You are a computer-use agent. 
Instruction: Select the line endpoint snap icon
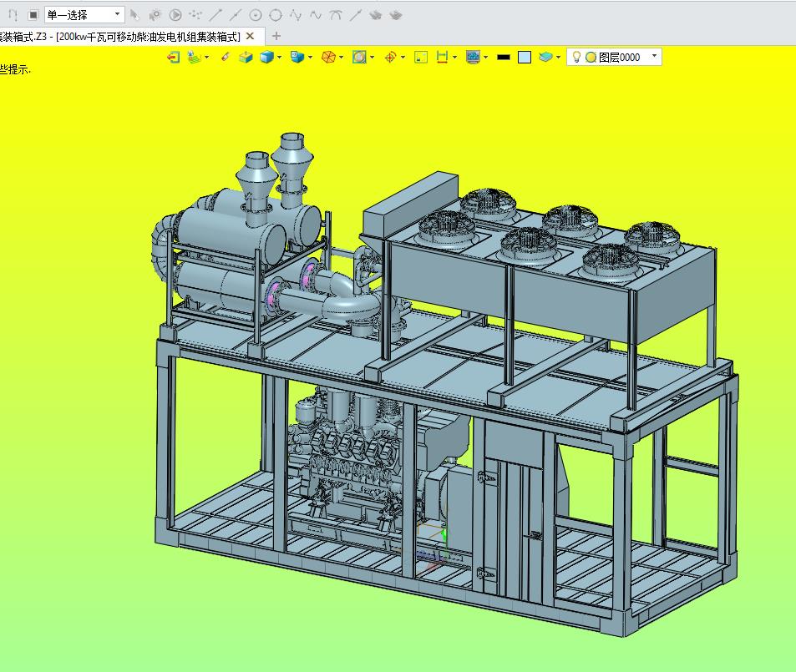point(215,15)
